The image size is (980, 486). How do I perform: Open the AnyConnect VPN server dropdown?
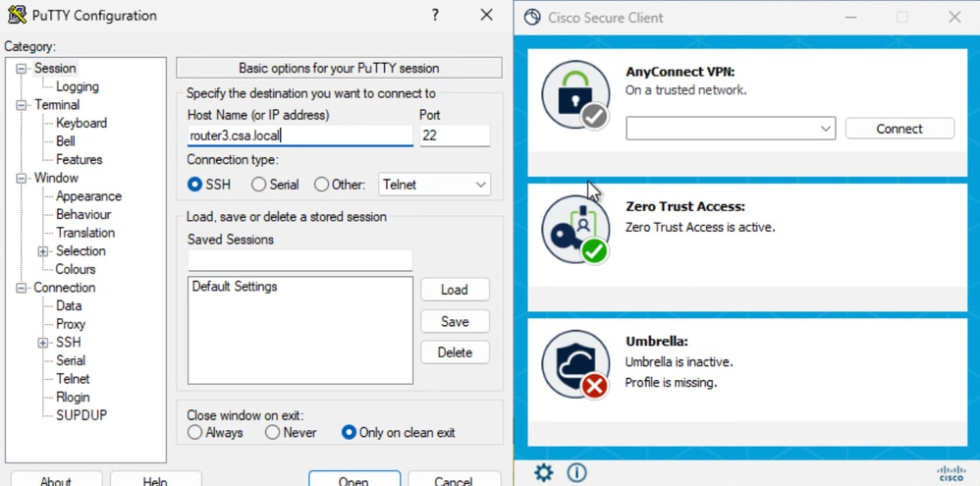pyautogui.click(x=730, y=129)
